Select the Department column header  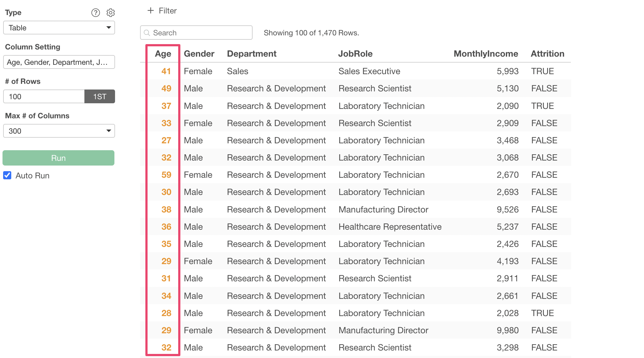(x=251, y=54)
